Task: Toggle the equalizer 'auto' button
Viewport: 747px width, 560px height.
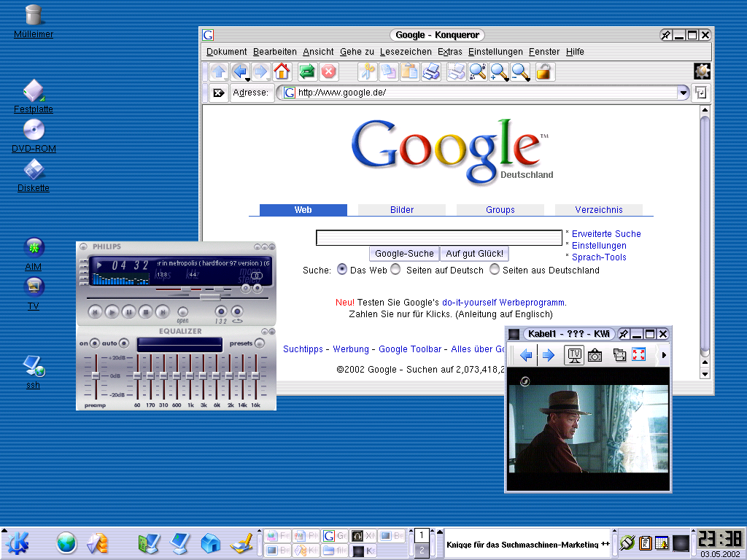Action: pyautogui.click(x=124, y=343)
